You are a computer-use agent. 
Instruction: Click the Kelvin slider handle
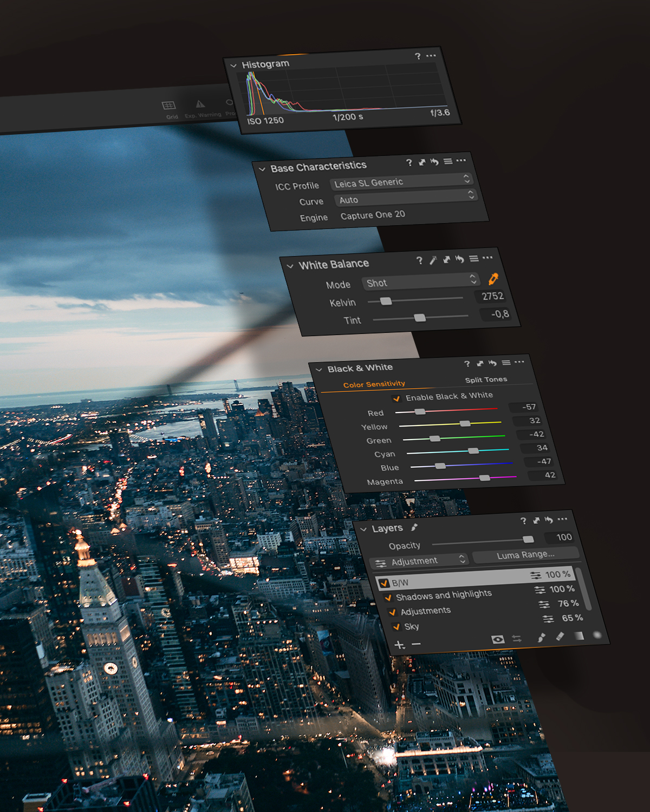coord(386,301)
